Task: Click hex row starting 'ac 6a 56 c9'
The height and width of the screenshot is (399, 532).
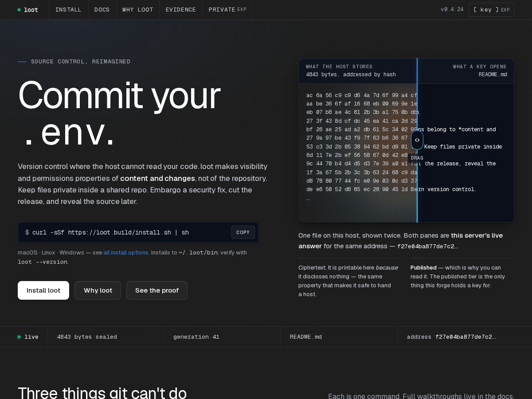Action: pyautogui.click(x=362, y=95)
